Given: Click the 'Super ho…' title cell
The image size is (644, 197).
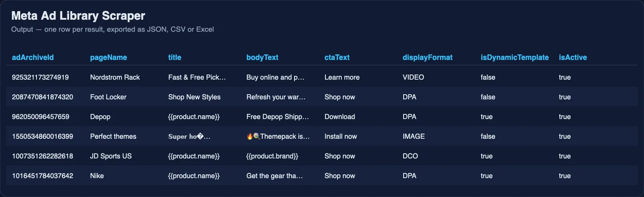Looking at the screenshot, I should (x=189, y=137).
